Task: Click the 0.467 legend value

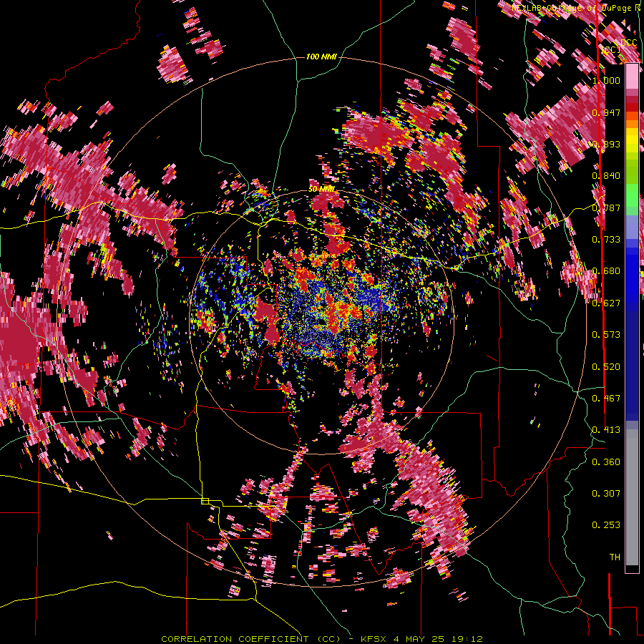Action: [x=606, y=399]
